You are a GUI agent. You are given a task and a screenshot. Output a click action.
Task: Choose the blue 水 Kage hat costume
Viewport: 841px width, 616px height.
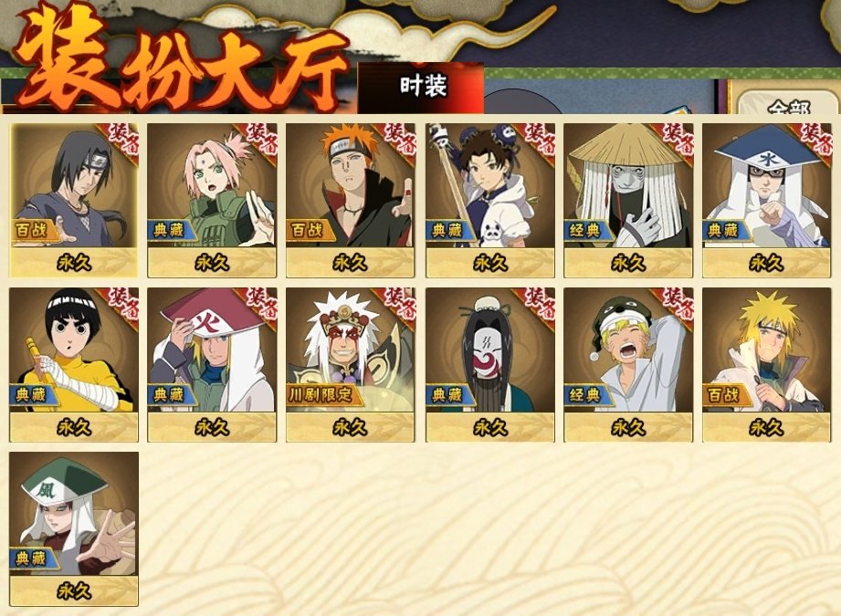tap(766, 200)
